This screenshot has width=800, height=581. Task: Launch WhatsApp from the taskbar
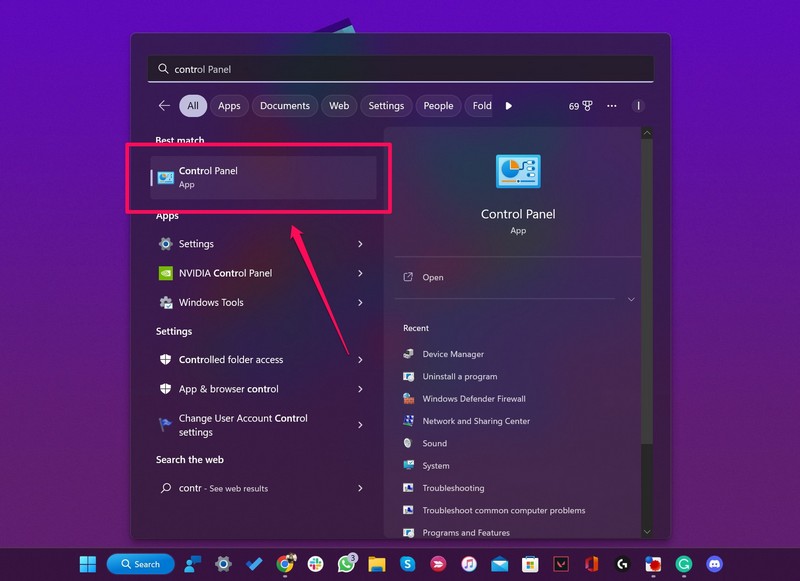347,564
